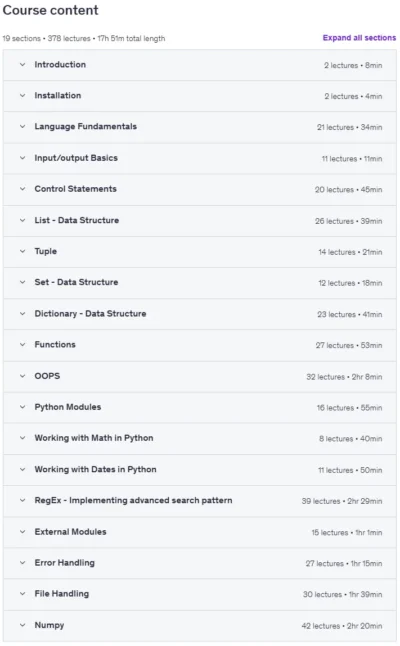Open Dictionary - Data Structure section title
Screen dimensions: 400x646
[x=90, y=314]
